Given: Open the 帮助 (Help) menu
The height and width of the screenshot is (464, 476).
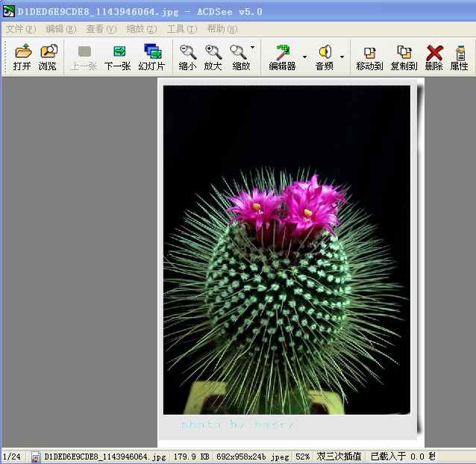Looking at the screenshot, I should click(222, 29).
